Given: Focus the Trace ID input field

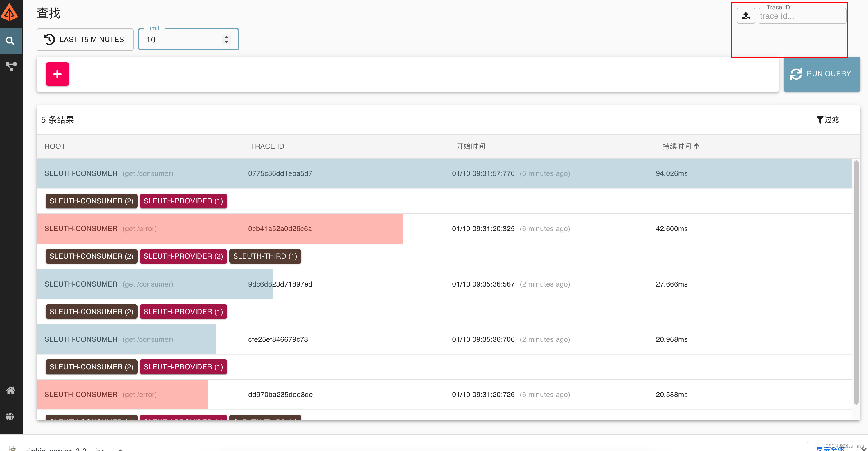Looking at the screenshot, I should (802, 16).
